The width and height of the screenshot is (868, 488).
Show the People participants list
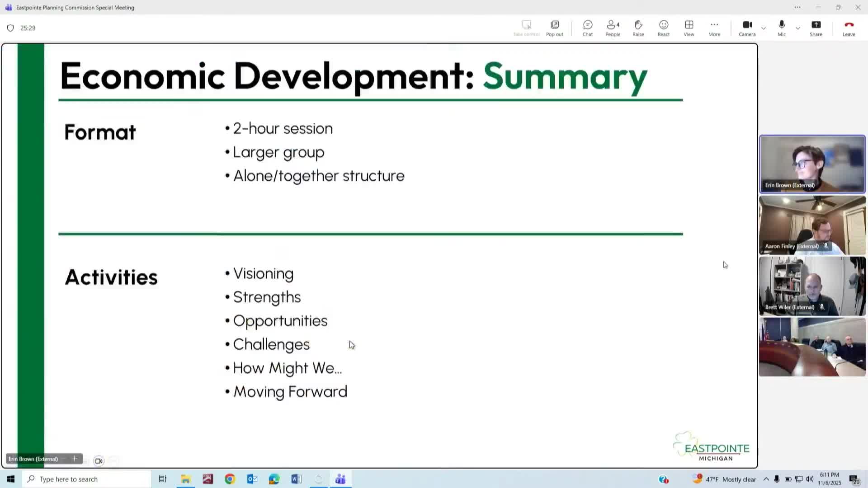pyautogui.click(x=613, y=28)
